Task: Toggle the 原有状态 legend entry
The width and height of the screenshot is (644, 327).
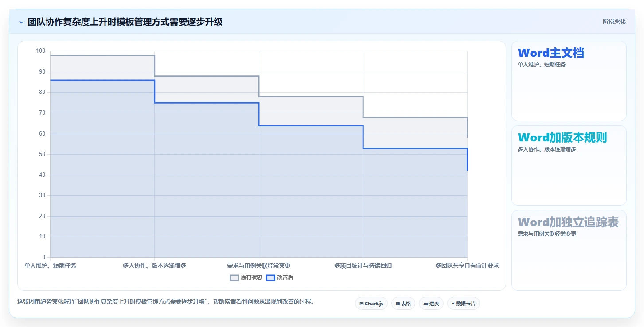Action: point(246,278)
